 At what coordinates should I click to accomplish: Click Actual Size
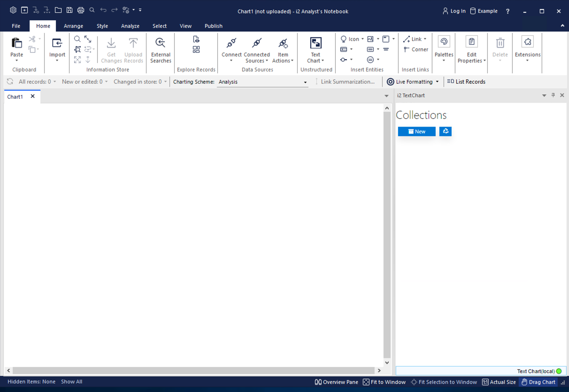click(499, 382)
